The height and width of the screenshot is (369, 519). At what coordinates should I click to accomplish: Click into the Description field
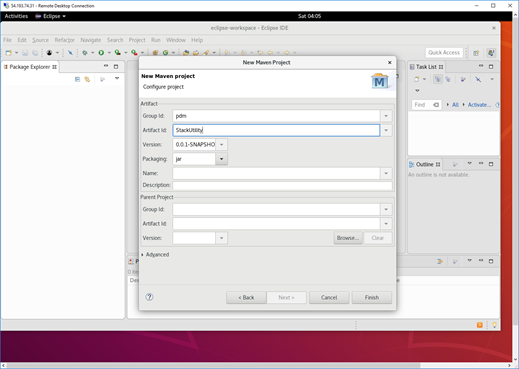282,185
